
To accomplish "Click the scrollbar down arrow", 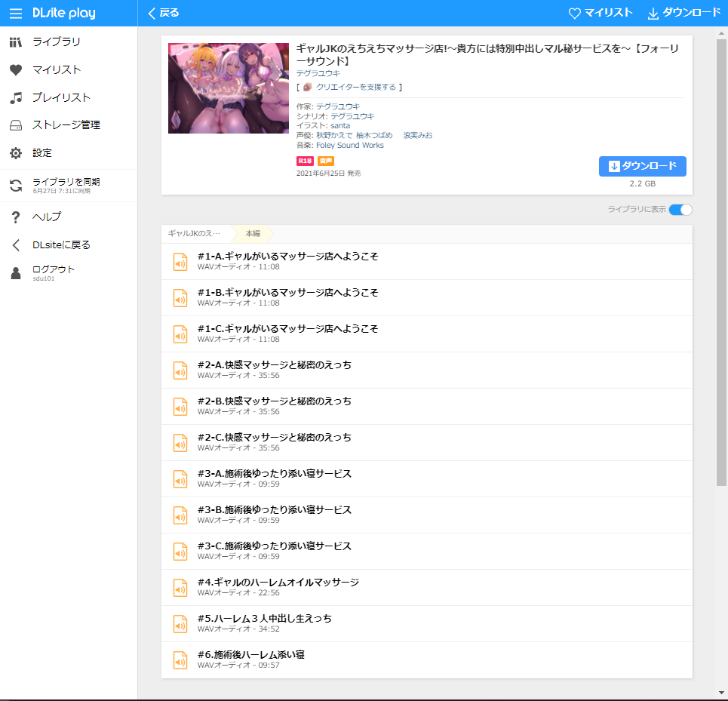I will point(721,693).
